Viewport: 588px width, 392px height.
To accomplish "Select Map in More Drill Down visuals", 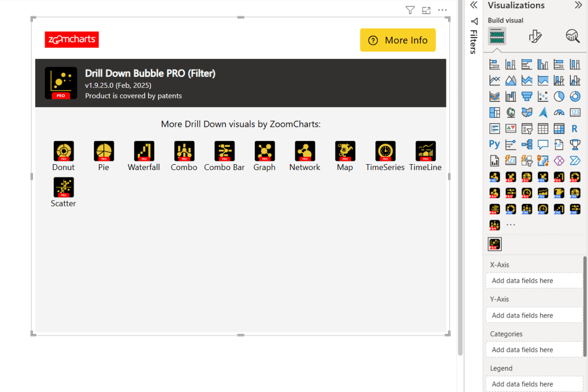I will point(345,156).
